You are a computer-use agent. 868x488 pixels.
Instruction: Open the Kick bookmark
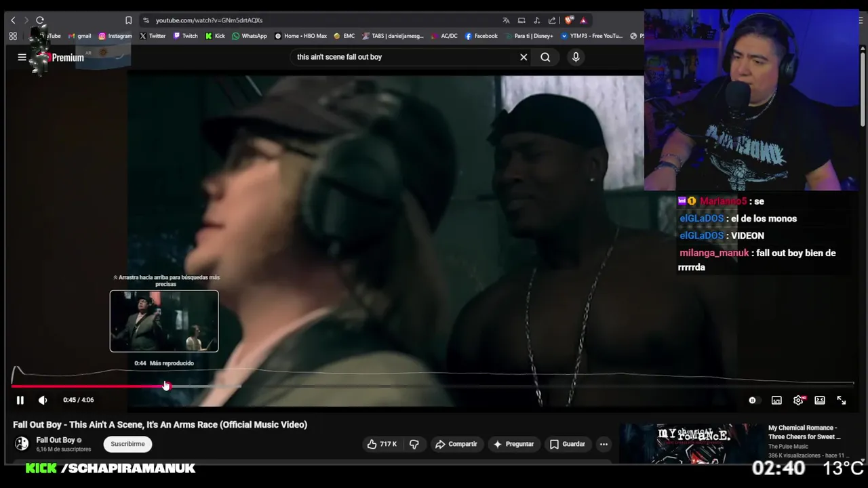(x=215, y=36)
